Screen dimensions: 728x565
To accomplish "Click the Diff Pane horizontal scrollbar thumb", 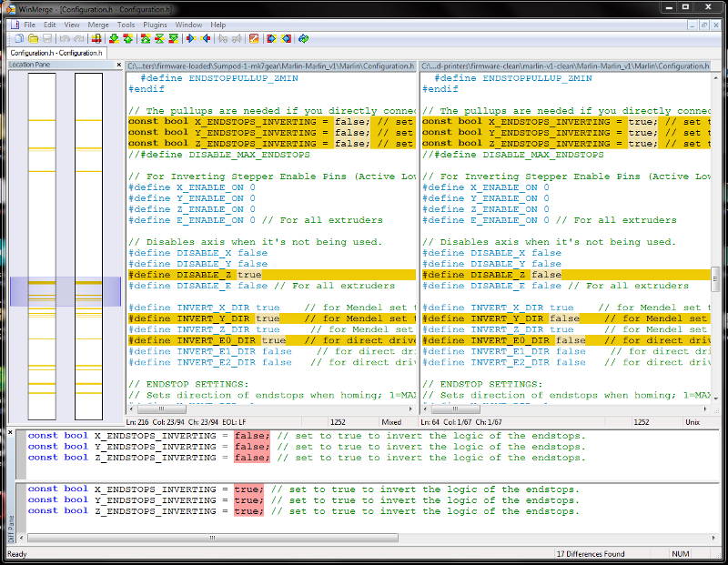I will (x=213, y=538).
